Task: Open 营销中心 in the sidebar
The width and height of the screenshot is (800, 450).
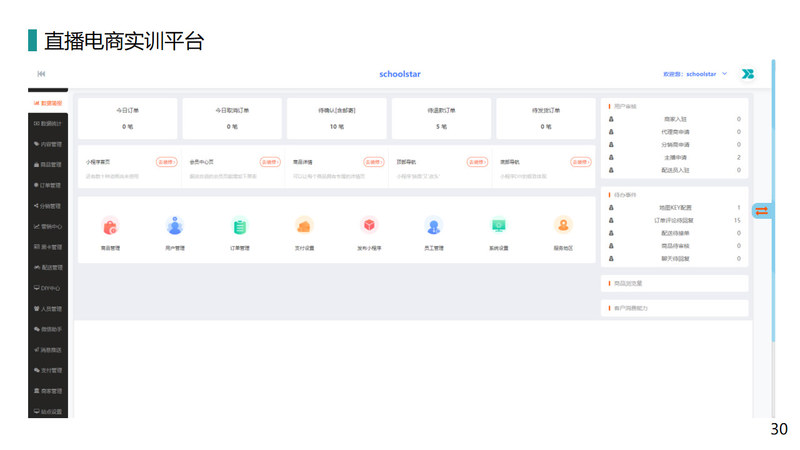Action: click(48, 227)
